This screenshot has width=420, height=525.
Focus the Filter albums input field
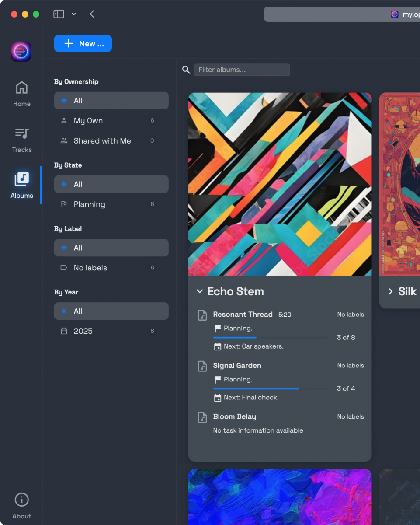[x=242, y=70]
